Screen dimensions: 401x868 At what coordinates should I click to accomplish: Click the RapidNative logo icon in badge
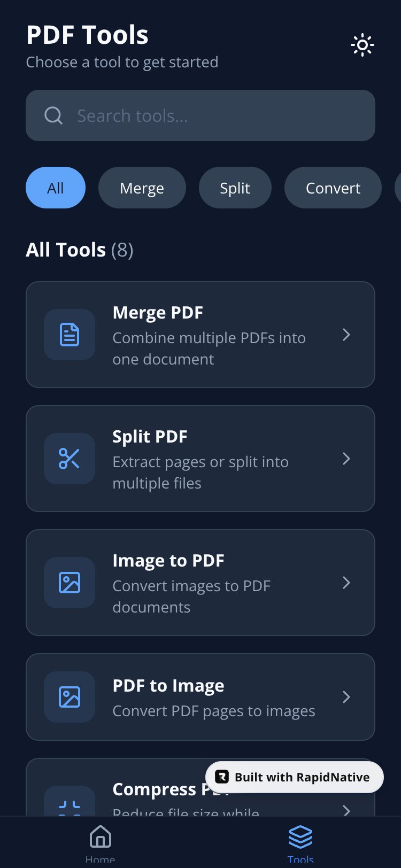tap(222, 777)
